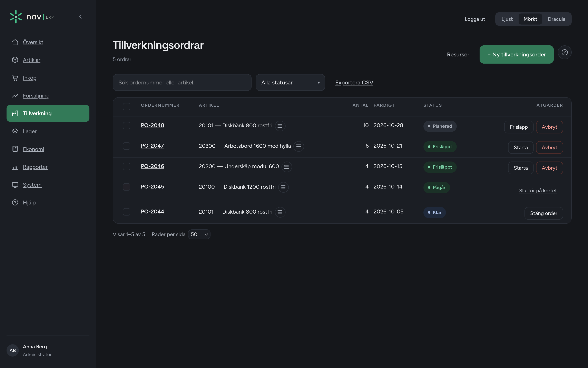588x368 pixels.
Task: Click the AB user avatar
Action: 13,350
